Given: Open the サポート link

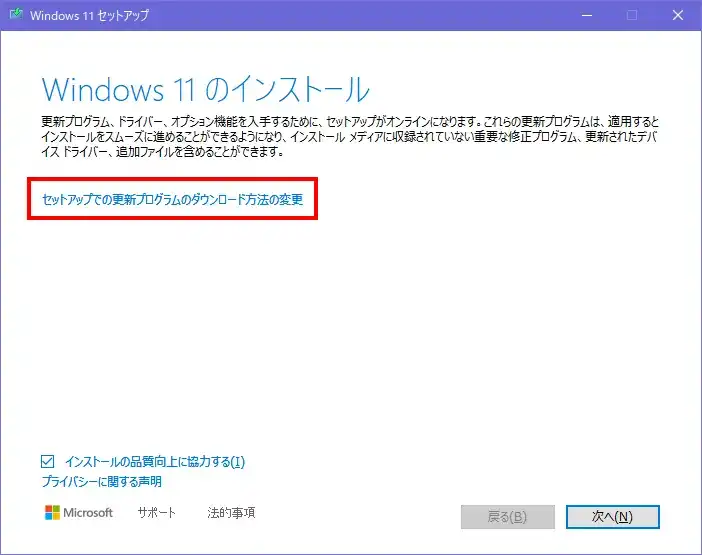Looking at the screenshot, I should (x=156, y=513).
